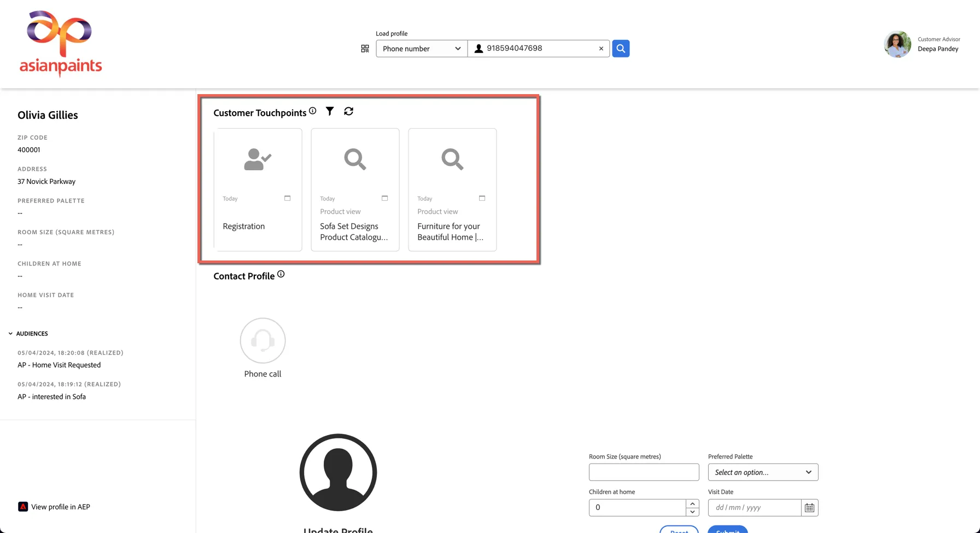Filter the customer touchpoints
Screen dimensions: 980x533
330,111
